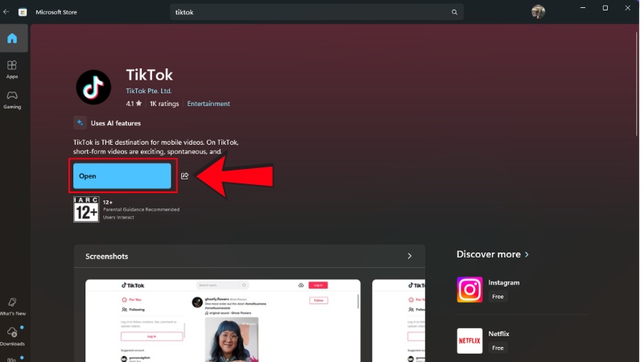The height and width of the screenshot is (362, 644).
Task: Click the IARC 12+ rating badge
Action: pyautogui.click(x=86, y=209)
